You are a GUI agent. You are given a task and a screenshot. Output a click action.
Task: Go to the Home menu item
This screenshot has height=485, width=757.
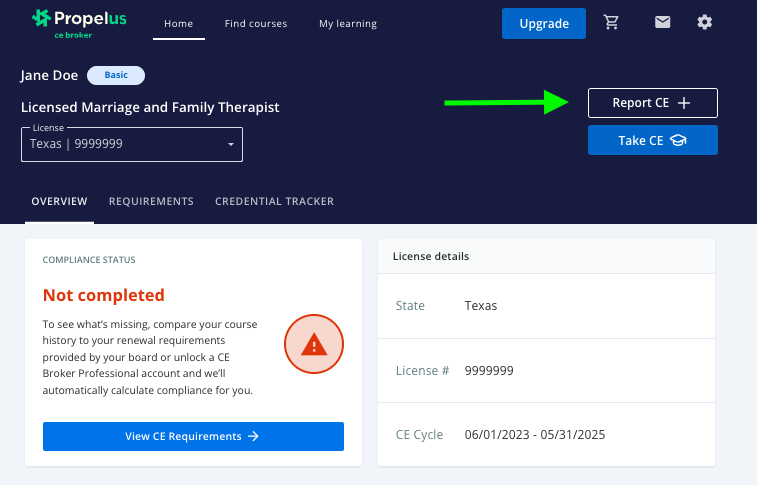(178, 23)
